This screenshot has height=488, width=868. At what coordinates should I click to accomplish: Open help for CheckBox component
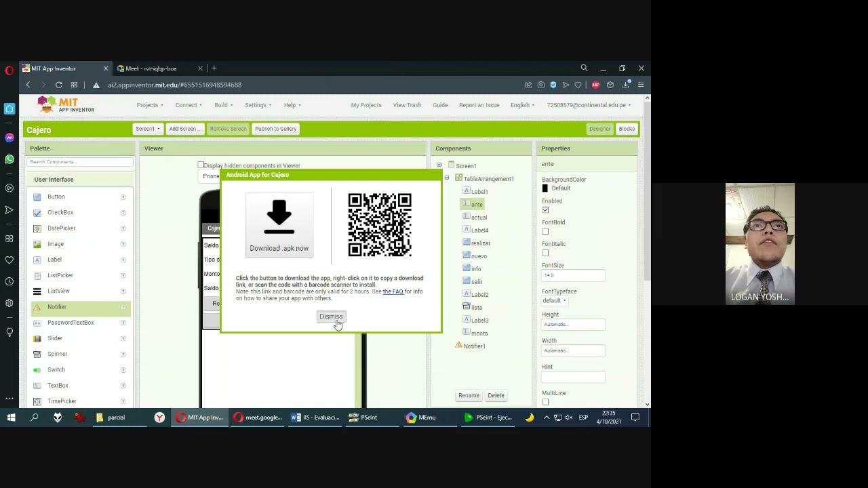click(123, 212)
